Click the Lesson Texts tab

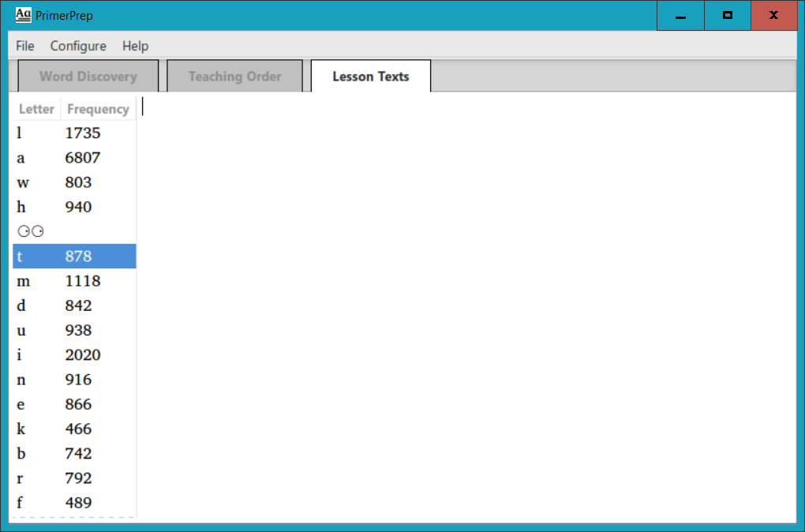point(370,76)
